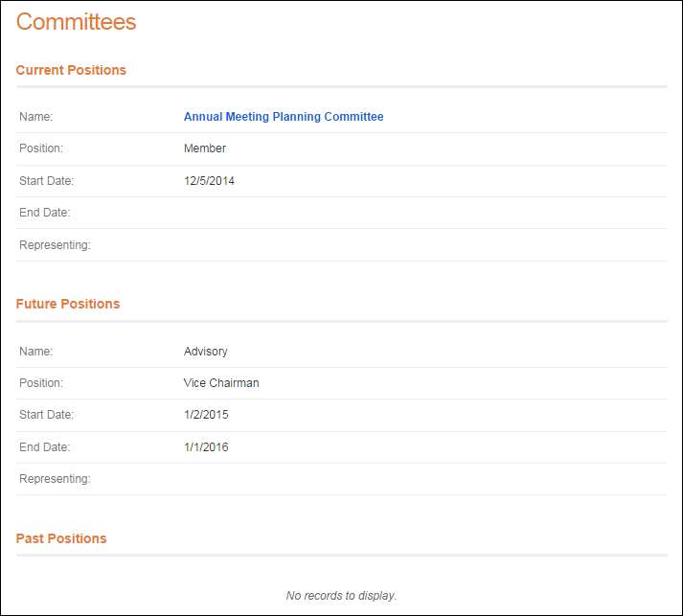This screenshot has width=683, height=616.
Task: Open the Annual Meeting Planning Committee link
Action: click(x=284, y=117)
